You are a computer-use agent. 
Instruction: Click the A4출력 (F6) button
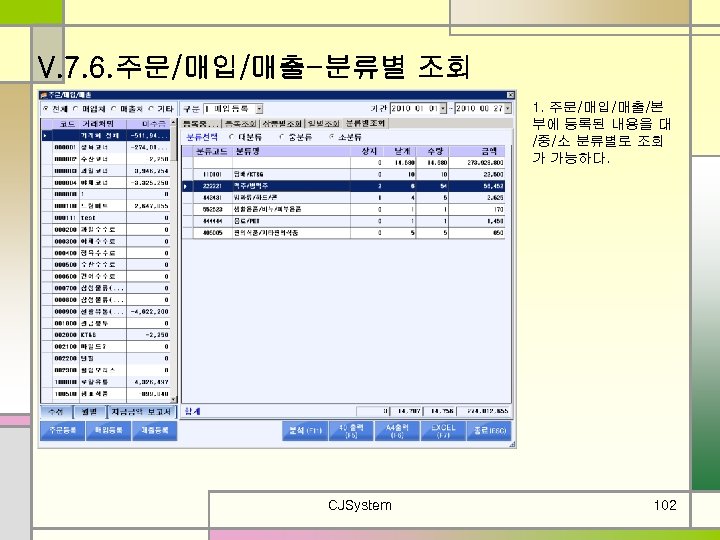pos(397,431)
